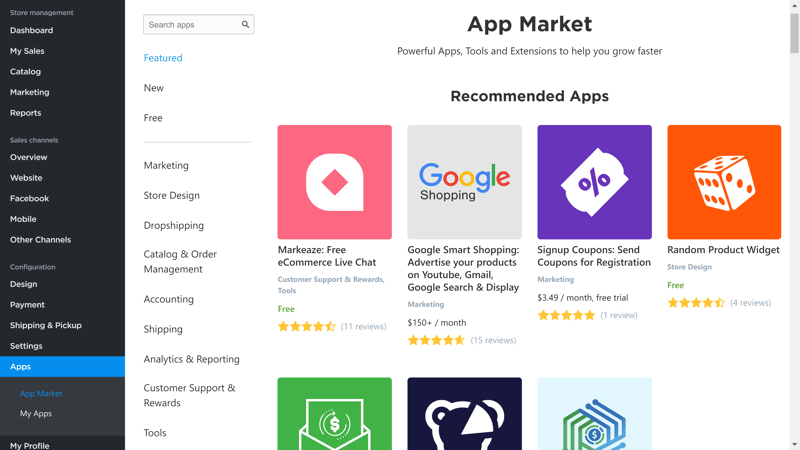Click the page vertical scrollbar thumb
This screenshot has height=450, width=800.
[794, 33]
